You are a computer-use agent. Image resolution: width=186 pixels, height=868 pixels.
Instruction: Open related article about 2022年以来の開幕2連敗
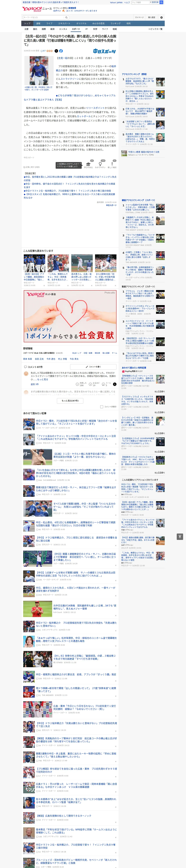[x=70, y=179]
